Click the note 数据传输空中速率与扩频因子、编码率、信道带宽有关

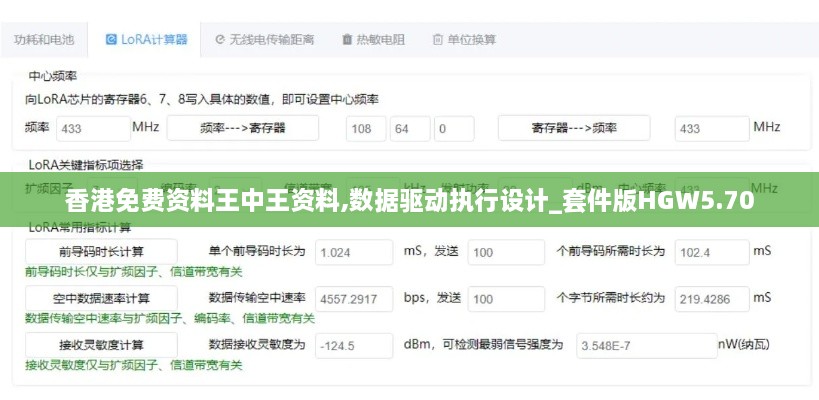[x=170, y=318]
